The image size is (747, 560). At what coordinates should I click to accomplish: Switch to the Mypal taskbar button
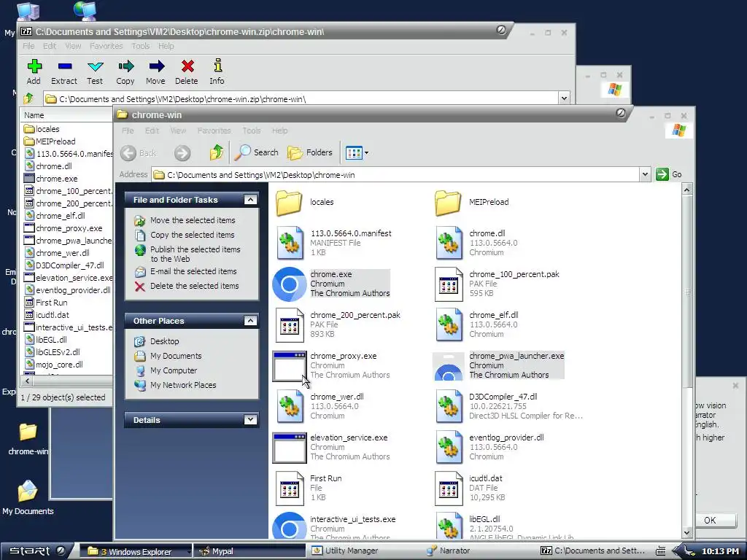pyautogui.click(x=249, y=551)
